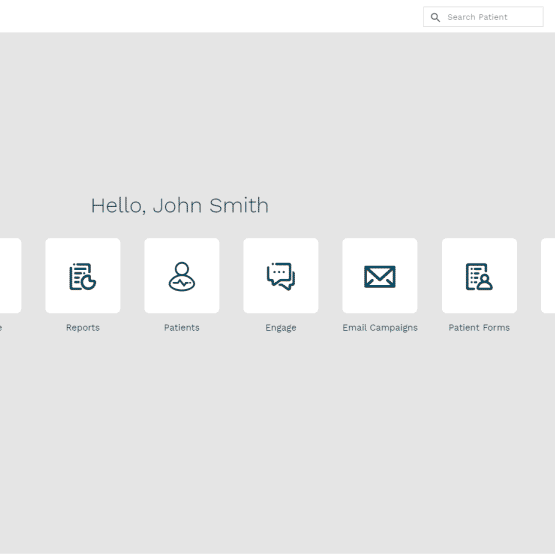Click the Patient Forms label text
The image size is (555, 555).
(x=479, y=328)
